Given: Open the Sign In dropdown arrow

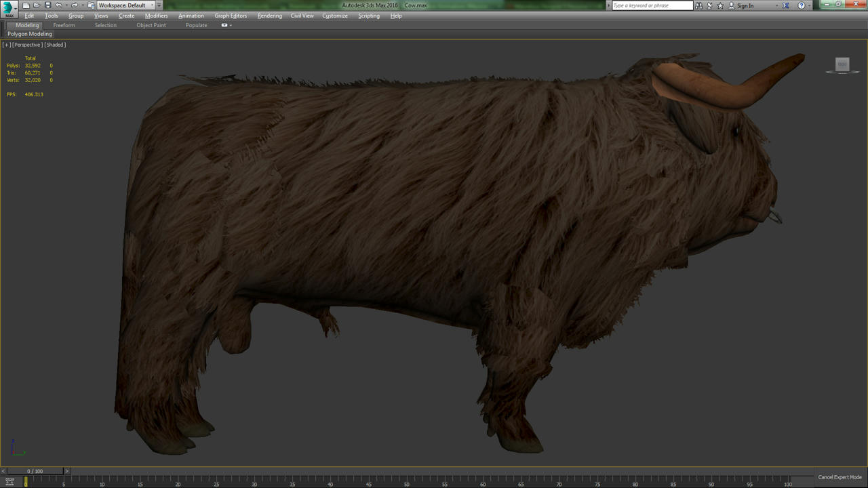Looking at the screenshot, I should point(777,5).
